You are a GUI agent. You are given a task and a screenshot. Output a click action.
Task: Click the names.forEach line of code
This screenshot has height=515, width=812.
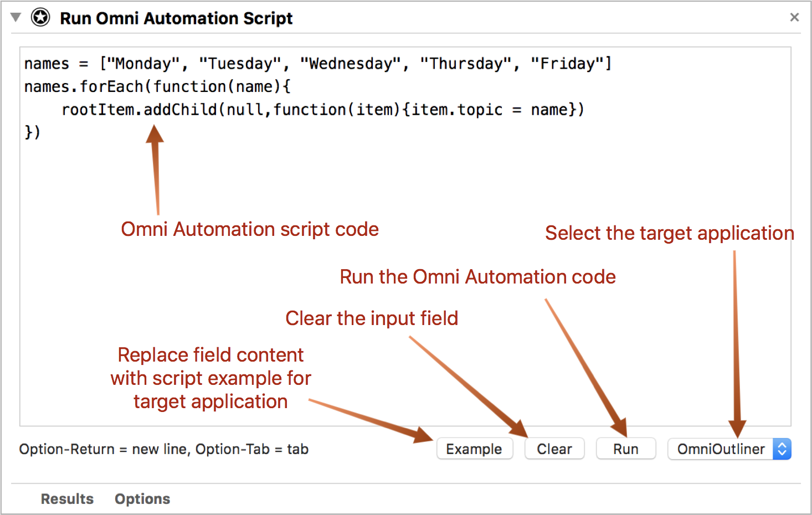coord(157,87)
